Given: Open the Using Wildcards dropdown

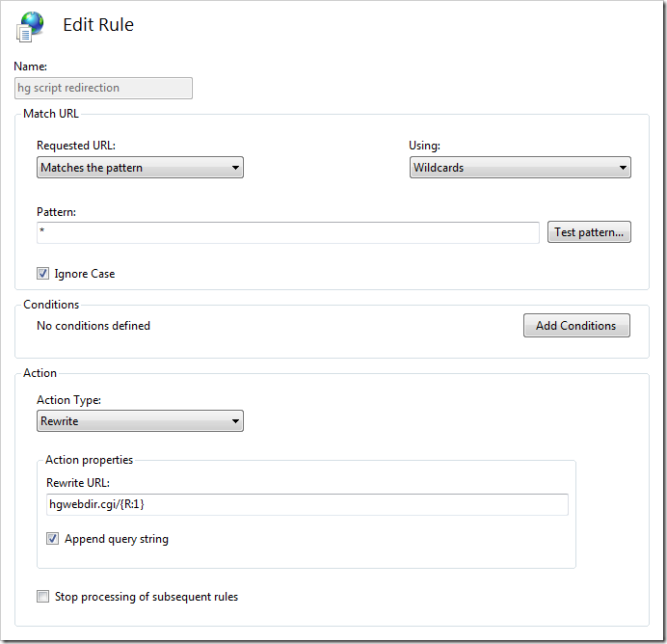Looking at the screenshot, I should (520, 168).
